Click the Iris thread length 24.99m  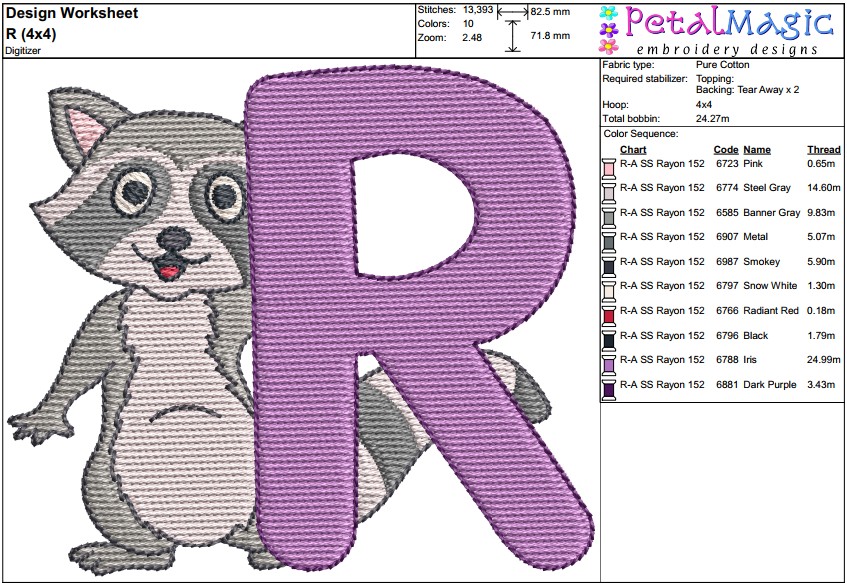tap(824, 360)
